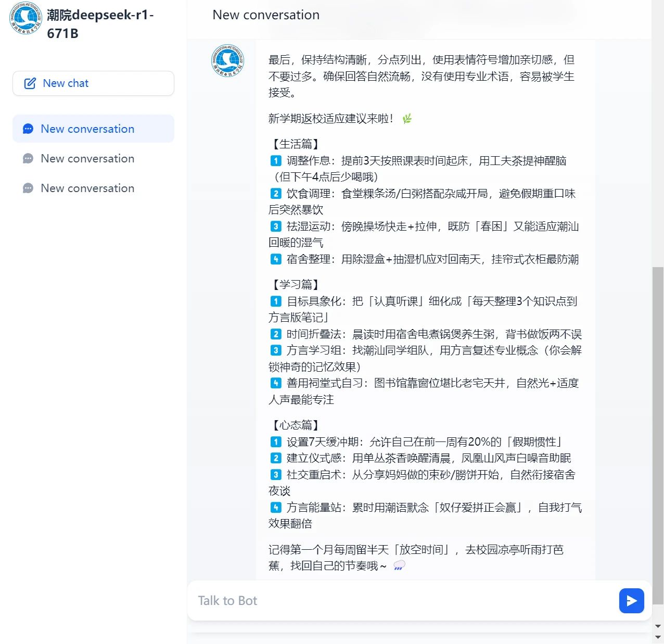
Task: Click the send message arrow button
Action: click(x=631, y=601)
